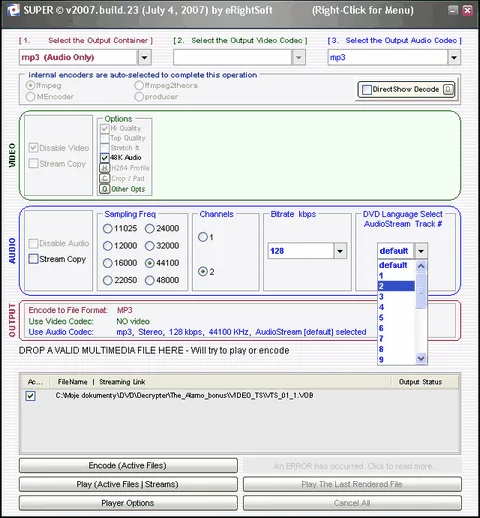The image size is (480, 518).
Task: Select 22050 sampling frequency
Action: tap(107, 280)
